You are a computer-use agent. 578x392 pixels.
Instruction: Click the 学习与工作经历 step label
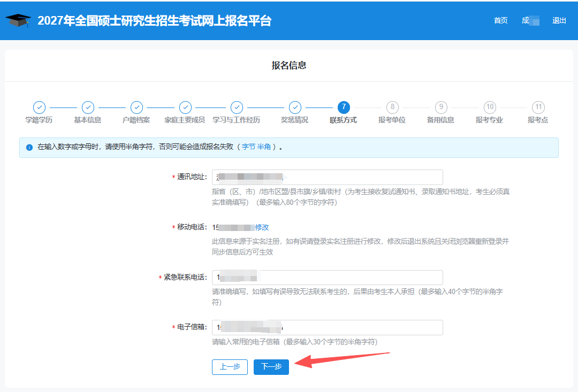click(237, 120)
